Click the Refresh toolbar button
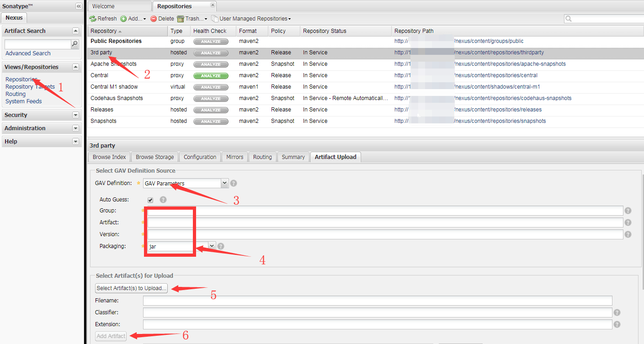The height and width of the screenshot is (344, 644). click(103, 19)
